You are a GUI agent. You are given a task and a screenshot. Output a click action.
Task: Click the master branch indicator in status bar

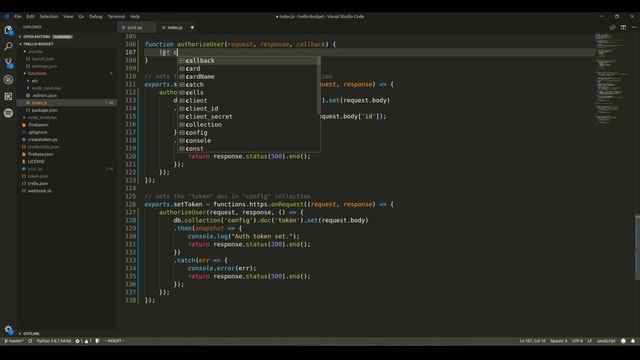(13, 341)
